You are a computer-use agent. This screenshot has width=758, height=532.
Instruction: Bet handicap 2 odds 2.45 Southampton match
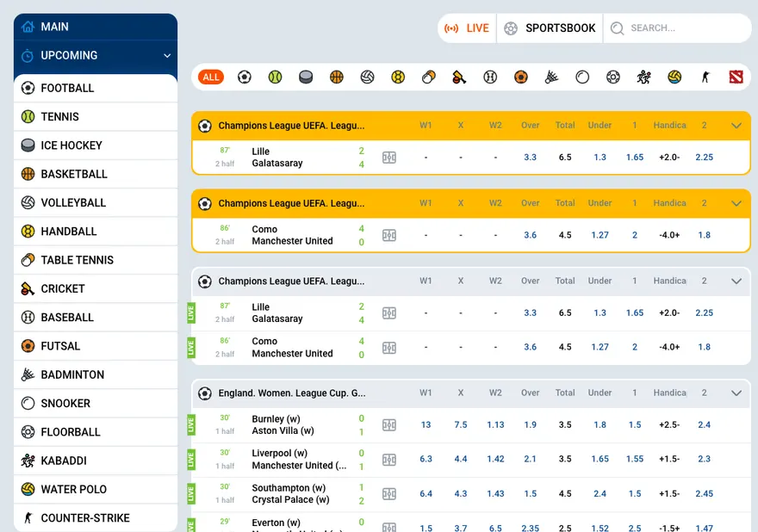coord(705,494)
